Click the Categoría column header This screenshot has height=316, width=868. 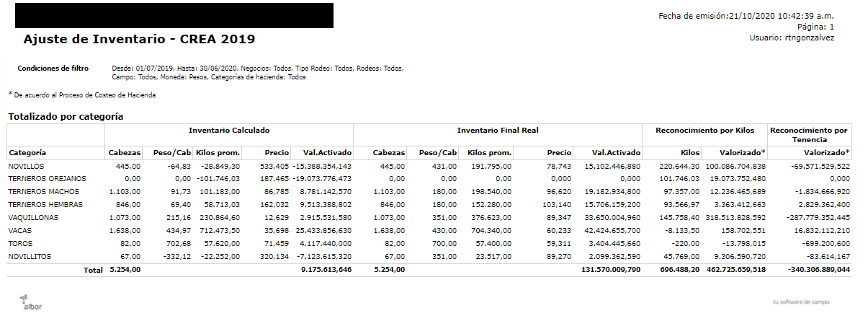[x=27, y=153]
